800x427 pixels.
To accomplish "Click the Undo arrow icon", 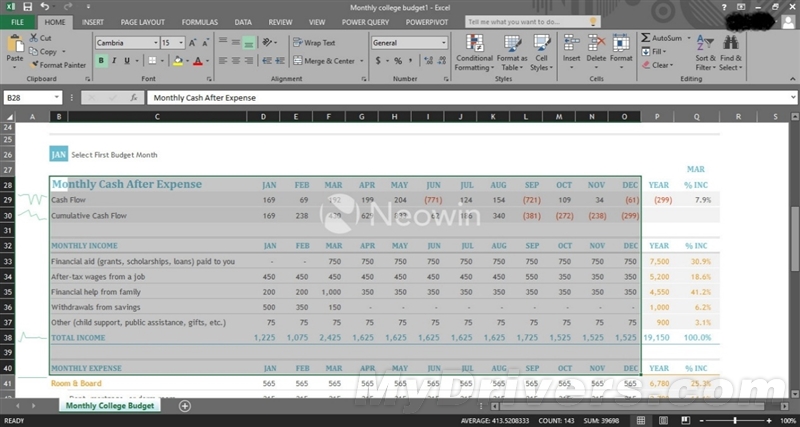I will 44,6.
